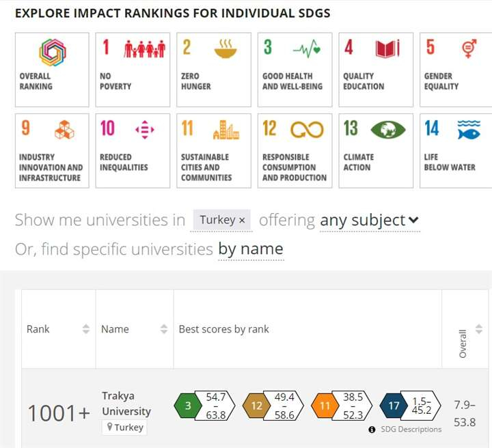This screenshot has width=492, height=448.
Task: Pick the Gender Equality SDG 5 tile
Action: pyautogui.click(x=456, y=70)
